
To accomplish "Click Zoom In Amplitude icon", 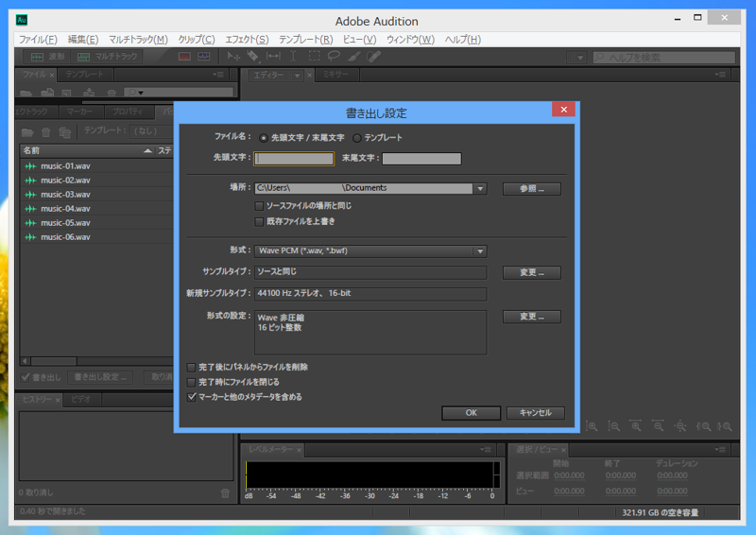I will [592, 426].
